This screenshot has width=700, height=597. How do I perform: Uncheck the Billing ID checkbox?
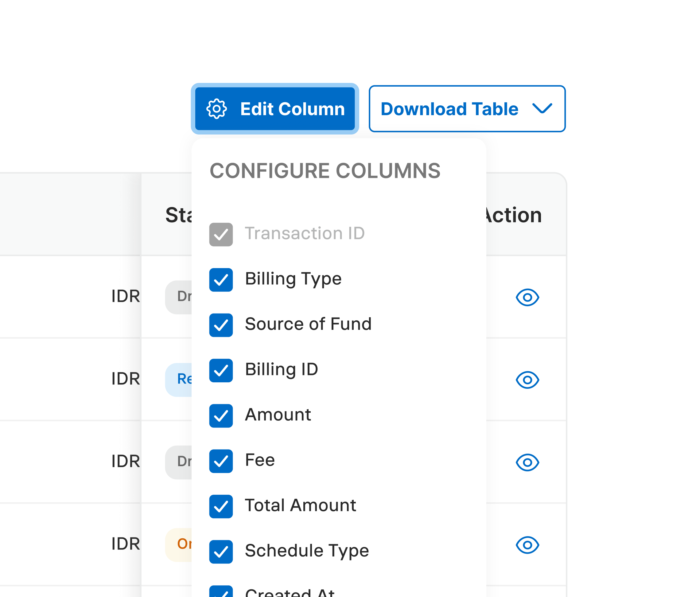tap(221, 370)
